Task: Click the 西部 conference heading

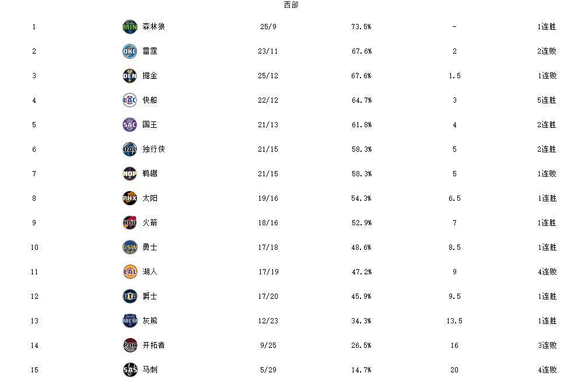Action: coord(291,5)
